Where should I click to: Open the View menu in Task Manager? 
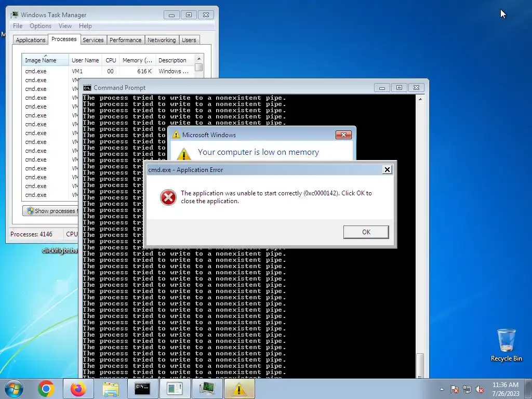[x=65, y=26]
